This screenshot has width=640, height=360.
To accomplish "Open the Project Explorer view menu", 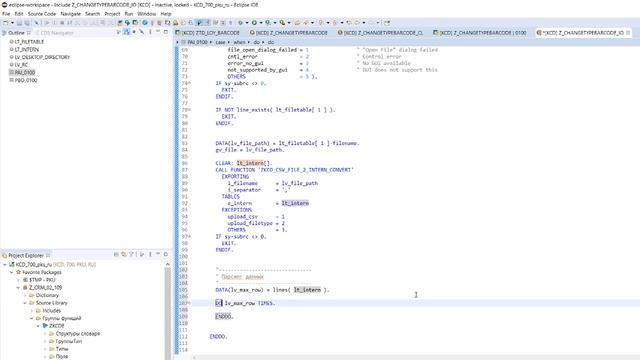I will pyautogui.click(x=150, y=254).
